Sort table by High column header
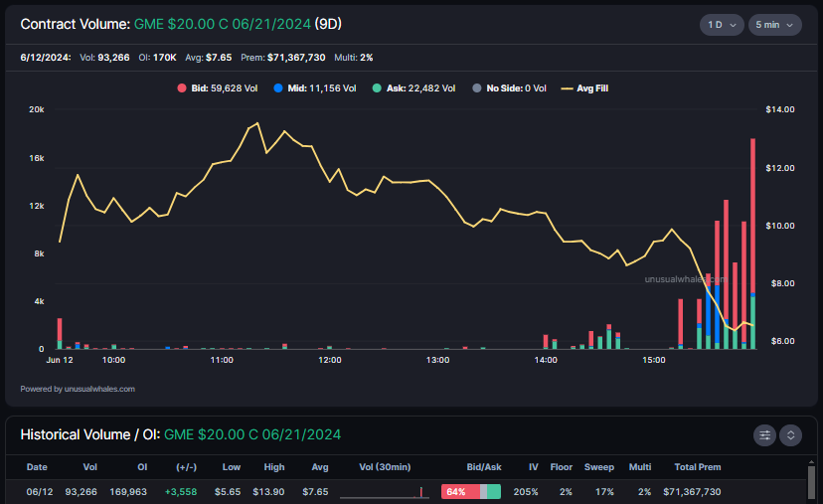The width and height of the screenshot is (823, 504). [x=274, y=467]
